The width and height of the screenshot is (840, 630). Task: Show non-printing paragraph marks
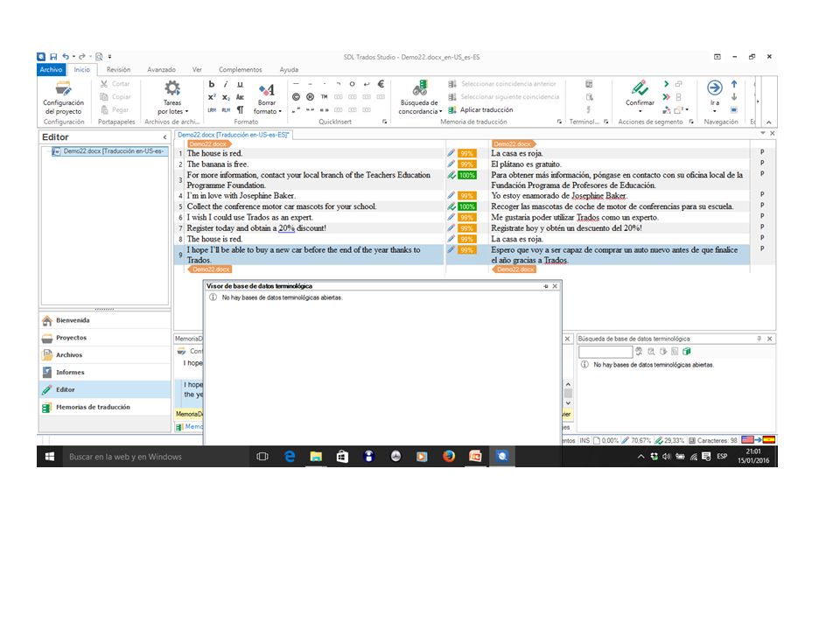[240, 110]
